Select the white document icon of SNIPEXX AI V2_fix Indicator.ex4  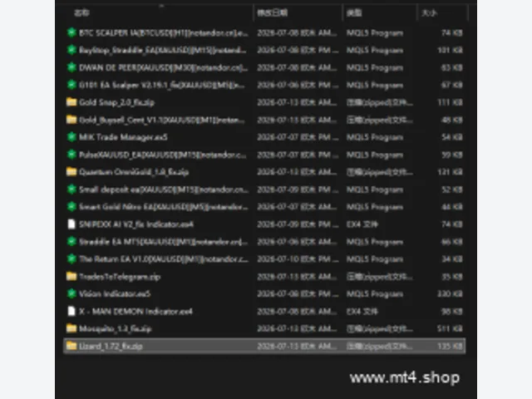(x=71, y=224)
